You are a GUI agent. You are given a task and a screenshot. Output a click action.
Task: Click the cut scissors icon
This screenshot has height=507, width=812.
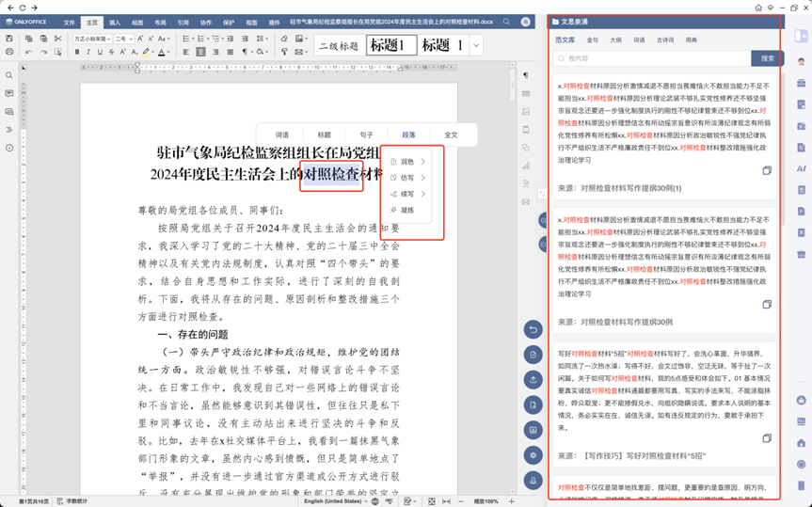57,40
